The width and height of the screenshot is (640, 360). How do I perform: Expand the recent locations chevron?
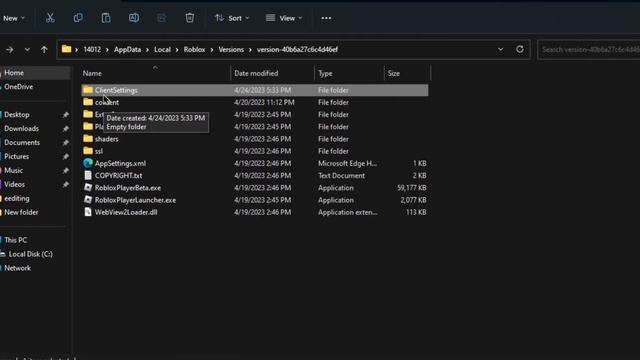pos(27,50)
